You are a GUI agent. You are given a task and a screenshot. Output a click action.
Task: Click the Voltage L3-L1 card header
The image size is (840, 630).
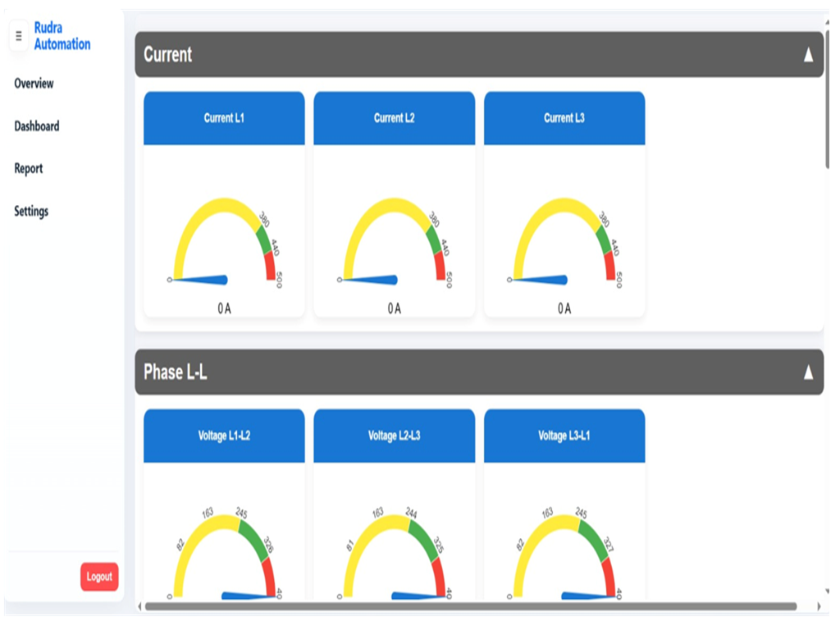(x=564, y=436)
